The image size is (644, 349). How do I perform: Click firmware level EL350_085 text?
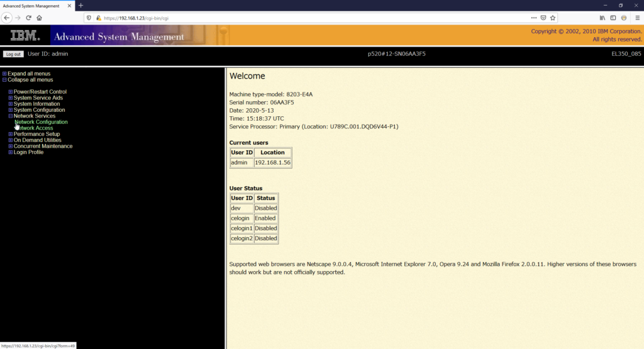[x=626, y=54]
